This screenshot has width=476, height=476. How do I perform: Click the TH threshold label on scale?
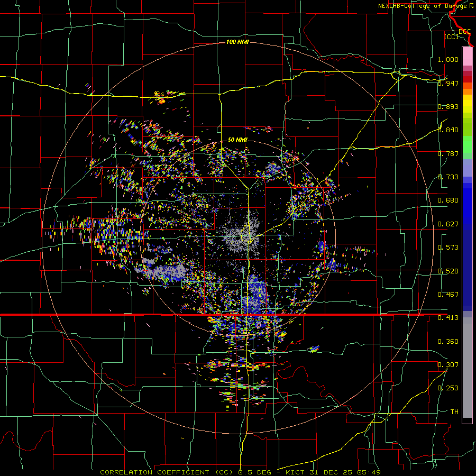454,412
